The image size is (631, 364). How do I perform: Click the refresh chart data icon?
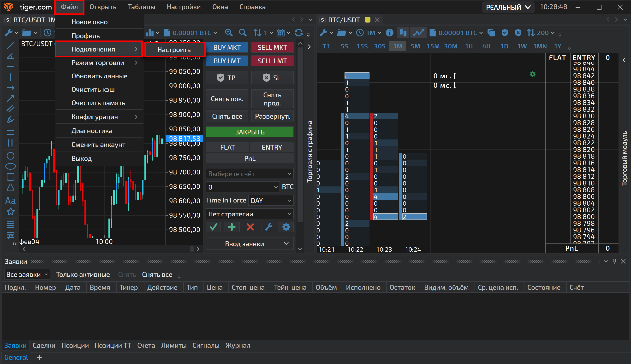[x=299, y=33]
